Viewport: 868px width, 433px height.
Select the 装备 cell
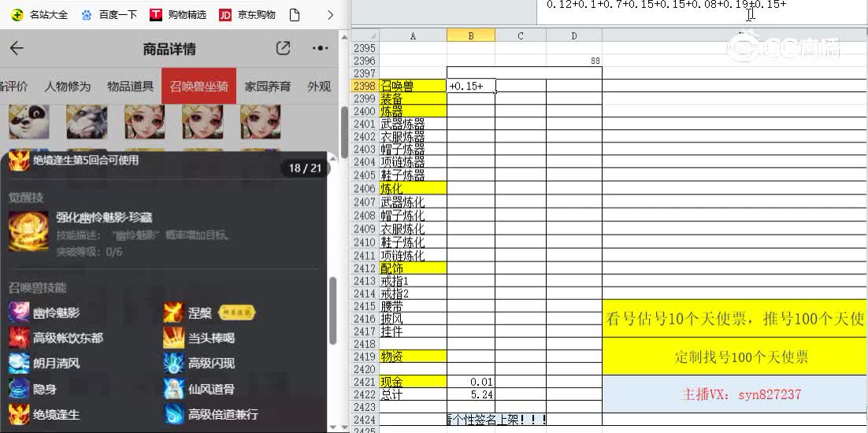(x=413, y=99)
